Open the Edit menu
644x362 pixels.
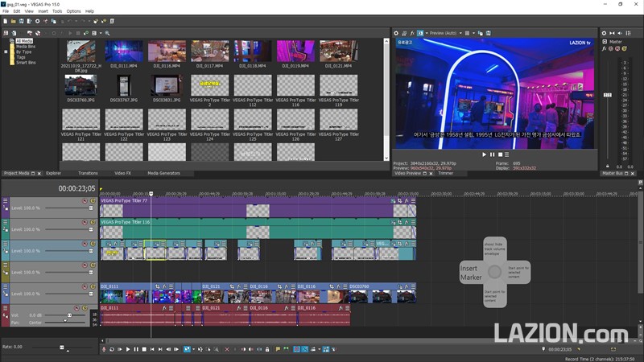click(x=16, y=11)
